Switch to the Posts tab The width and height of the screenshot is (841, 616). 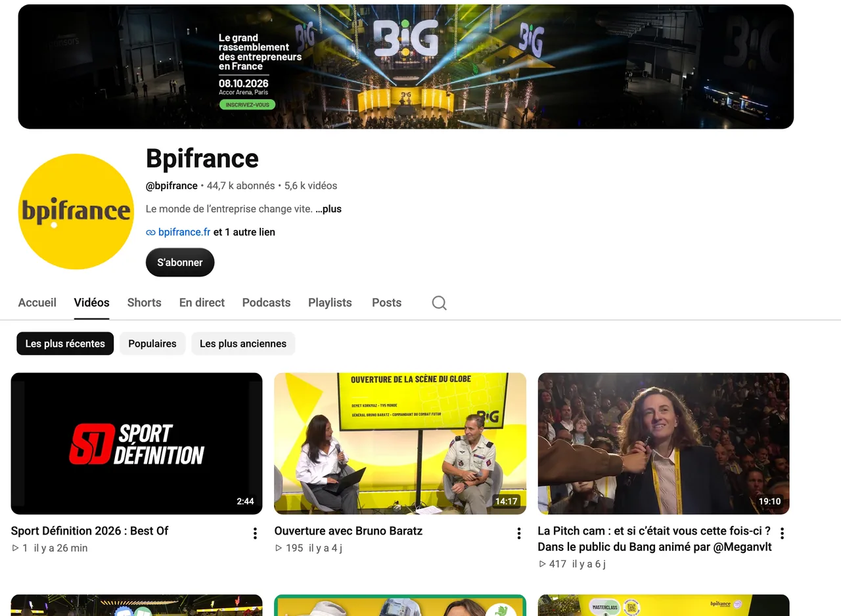tap(386, 303)
